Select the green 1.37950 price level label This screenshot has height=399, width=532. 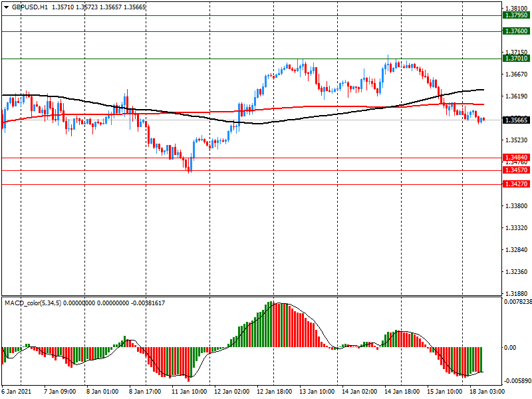click(x=517, y=15)
